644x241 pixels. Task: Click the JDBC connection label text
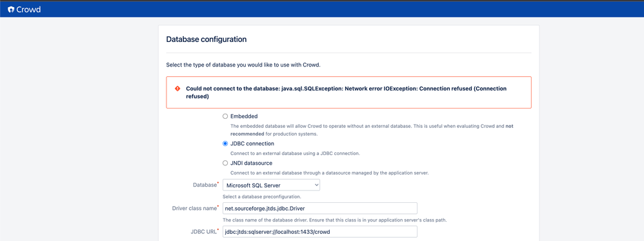click(252, 143)
